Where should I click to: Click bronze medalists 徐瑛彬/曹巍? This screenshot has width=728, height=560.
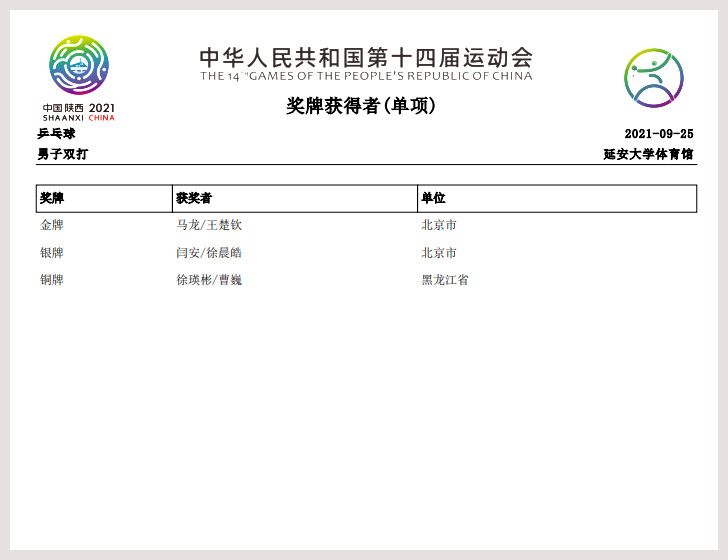(209, 280)
